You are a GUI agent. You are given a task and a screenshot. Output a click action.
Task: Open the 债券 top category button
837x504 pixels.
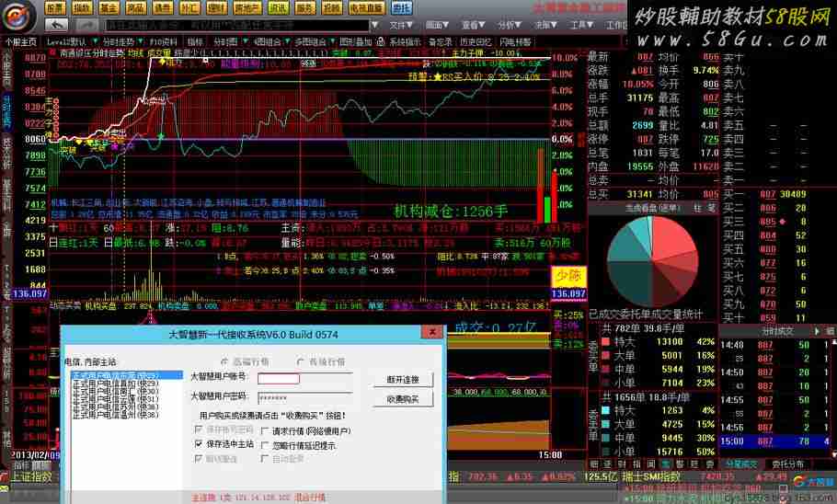click(x=162, y=7)
